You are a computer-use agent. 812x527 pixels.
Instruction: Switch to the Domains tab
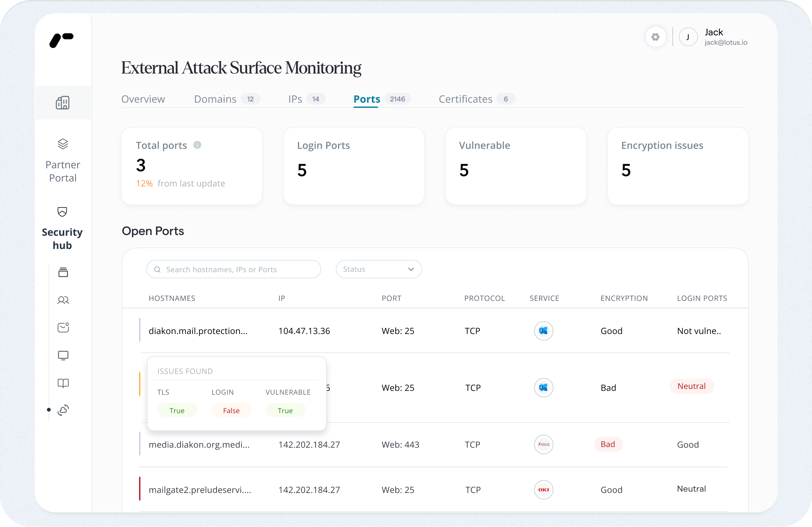click(215, 99)
